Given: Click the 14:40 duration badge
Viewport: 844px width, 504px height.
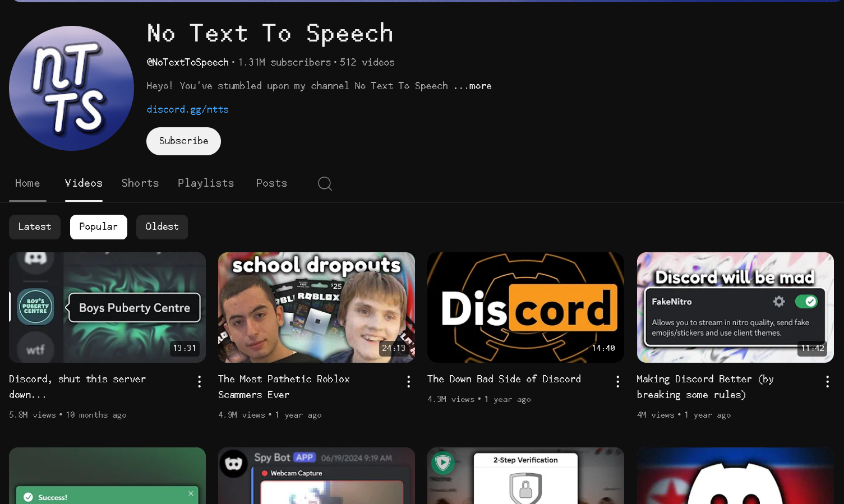Looking at the screenshot, I should [x=603, y=348].
